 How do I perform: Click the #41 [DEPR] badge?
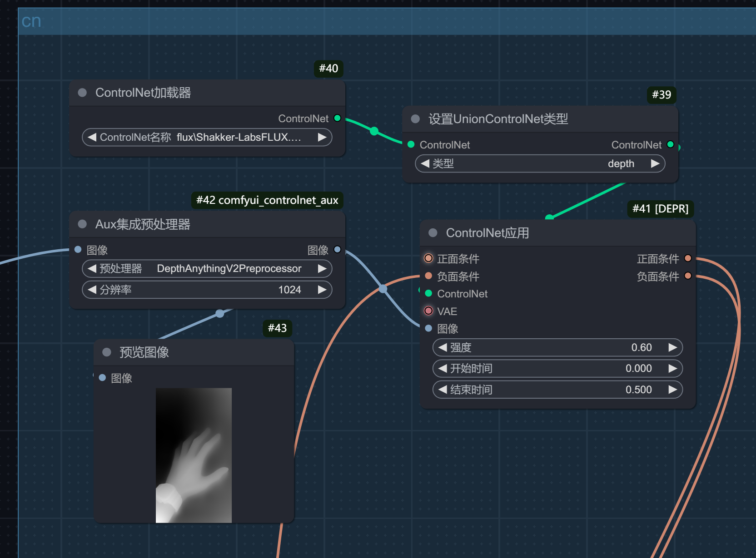(661, 209)
